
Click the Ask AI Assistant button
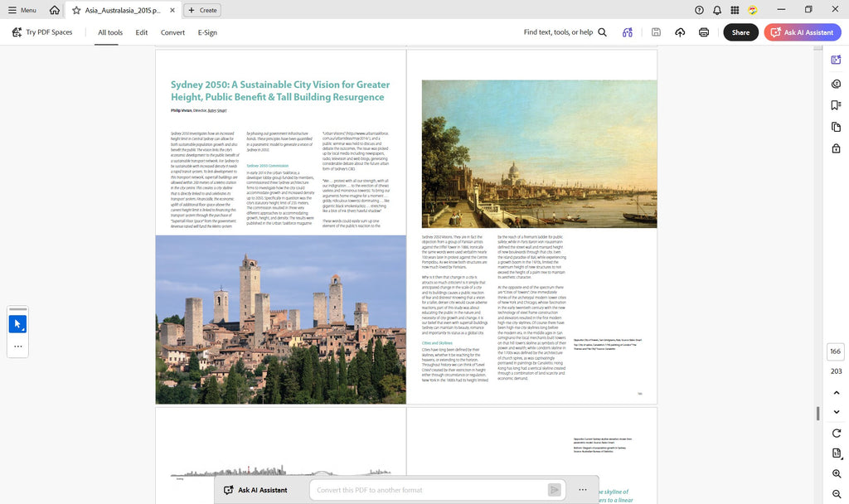click(803, 32)
